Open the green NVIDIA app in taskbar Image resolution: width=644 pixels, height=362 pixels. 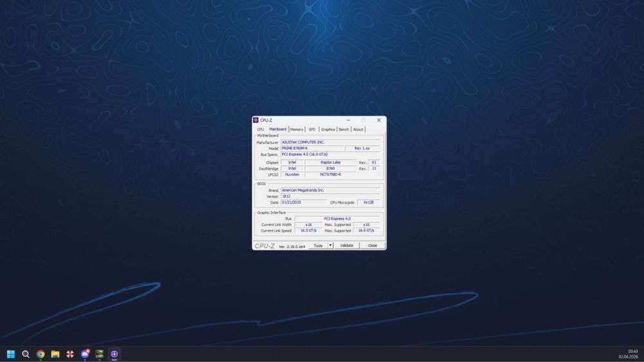coord(99,354)
